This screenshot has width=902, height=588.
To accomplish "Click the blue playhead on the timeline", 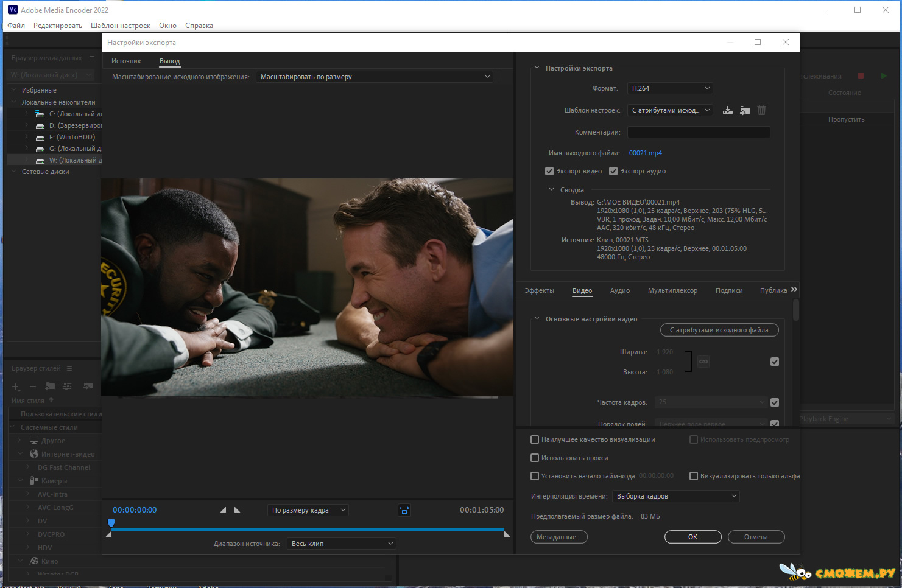I will (x=111, y=523).
